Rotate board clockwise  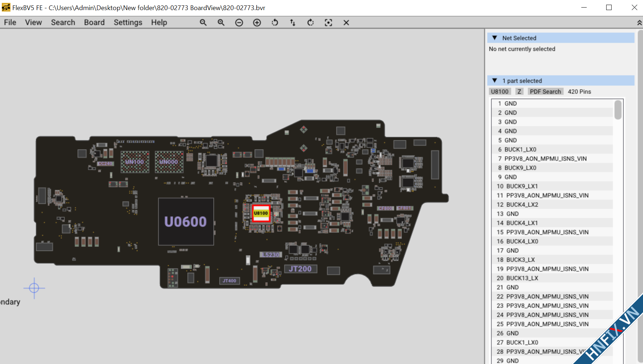(310, 23)
